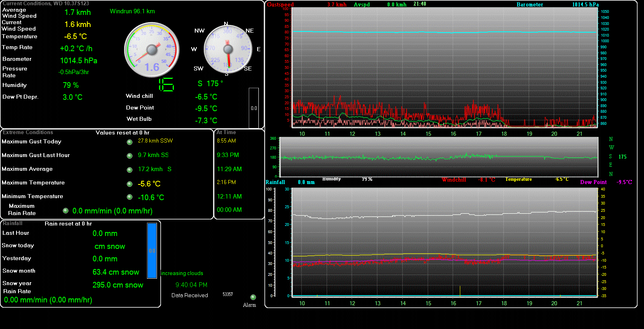Click the Data Received counter label
Image resolution: width=644 pixels, height=329 pixels.
click(x=190, y=295)
